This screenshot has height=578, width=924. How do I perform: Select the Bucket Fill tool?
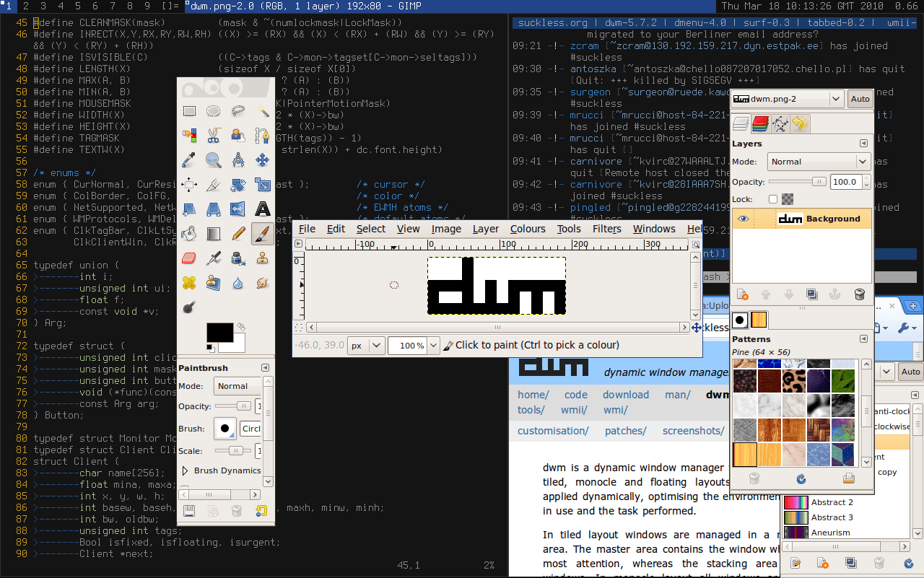[188, 233]
